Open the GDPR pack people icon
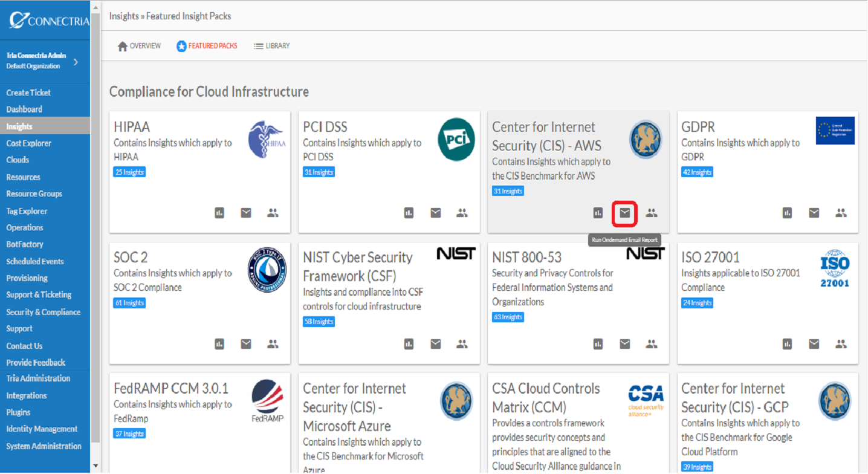The height and width of the screenshot is (474, 868). [x=840, y=213]
